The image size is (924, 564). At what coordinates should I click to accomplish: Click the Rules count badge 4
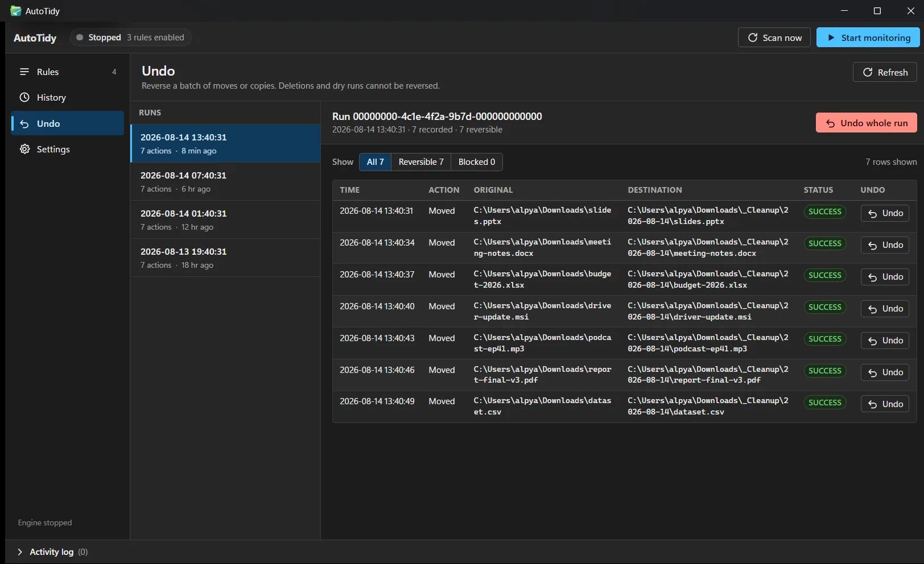(114, 72)
